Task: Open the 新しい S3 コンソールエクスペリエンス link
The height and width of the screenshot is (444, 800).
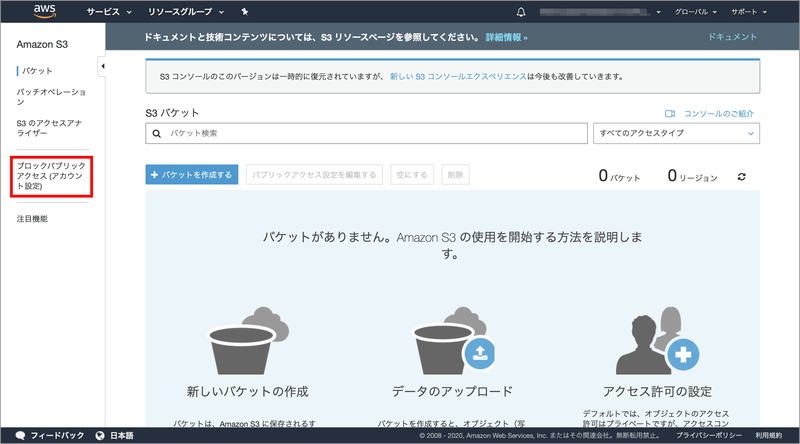Action: click(x=458, y=77)
